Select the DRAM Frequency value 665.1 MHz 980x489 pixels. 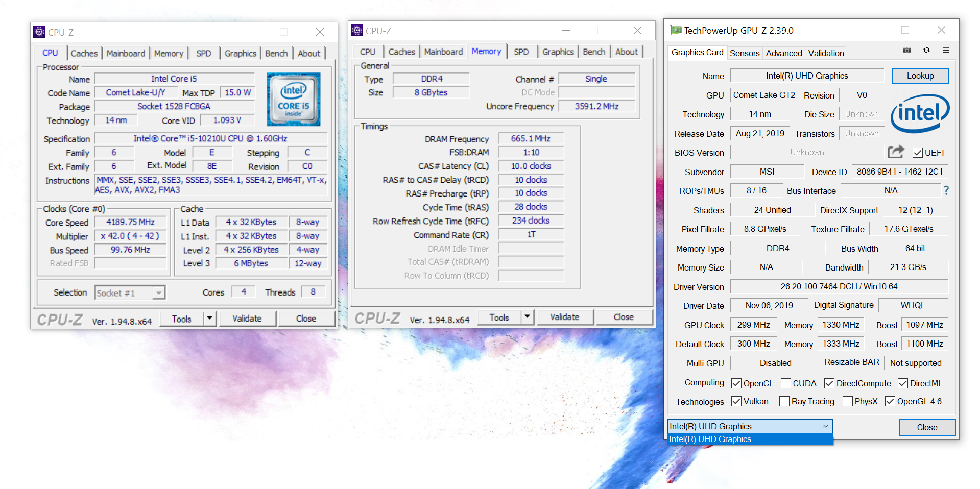[x=531, y=138]
